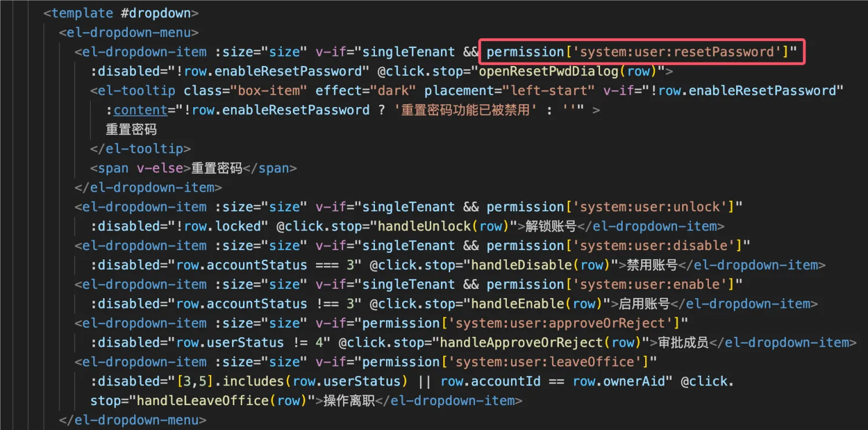Click the standalone </el-dropdown-item> closing tag line

(148, 188)
